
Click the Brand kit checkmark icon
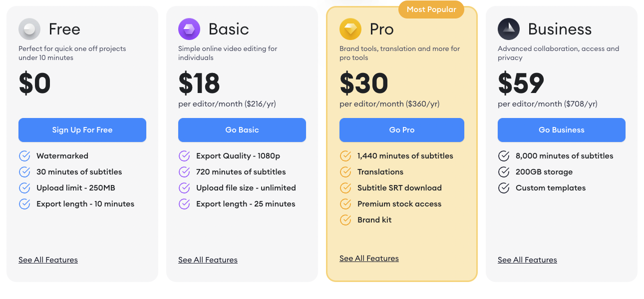[x=345, y=220]
